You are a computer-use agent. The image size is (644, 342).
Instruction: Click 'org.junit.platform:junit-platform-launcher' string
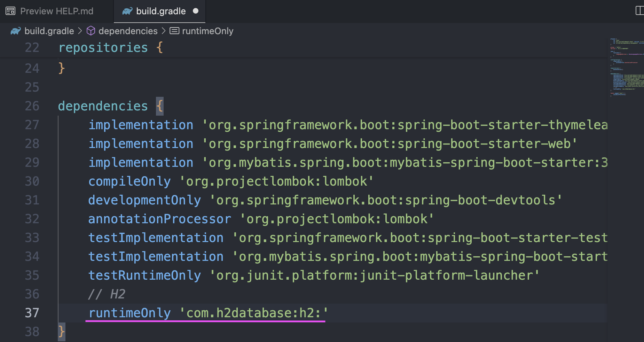pos(374,275)
